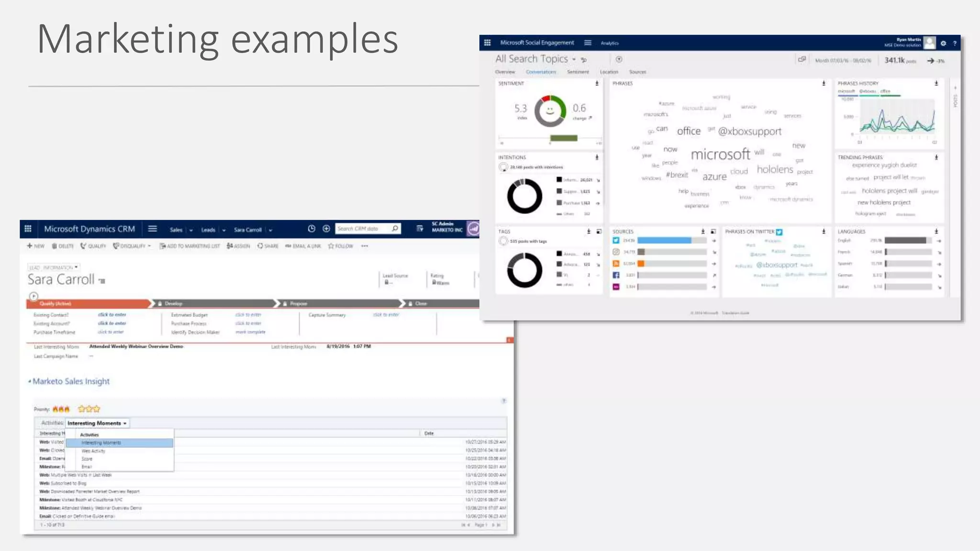Toggle the Tags widget view switch icon
Image resolution: width=980 pixels, height=551 pixels.
599,232
